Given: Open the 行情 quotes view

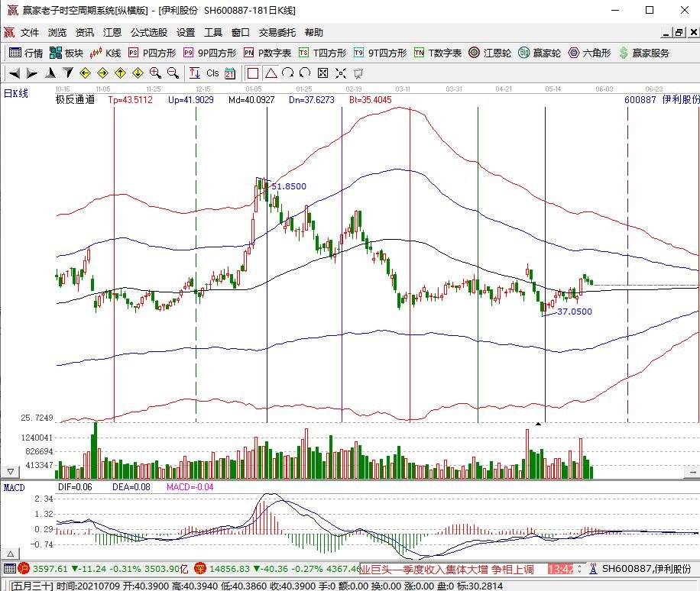Looking at the screenshot, I should tap(26, 53).
